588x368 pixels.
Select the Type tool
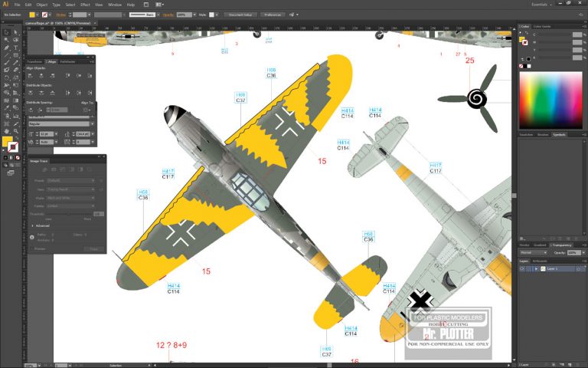16,48
